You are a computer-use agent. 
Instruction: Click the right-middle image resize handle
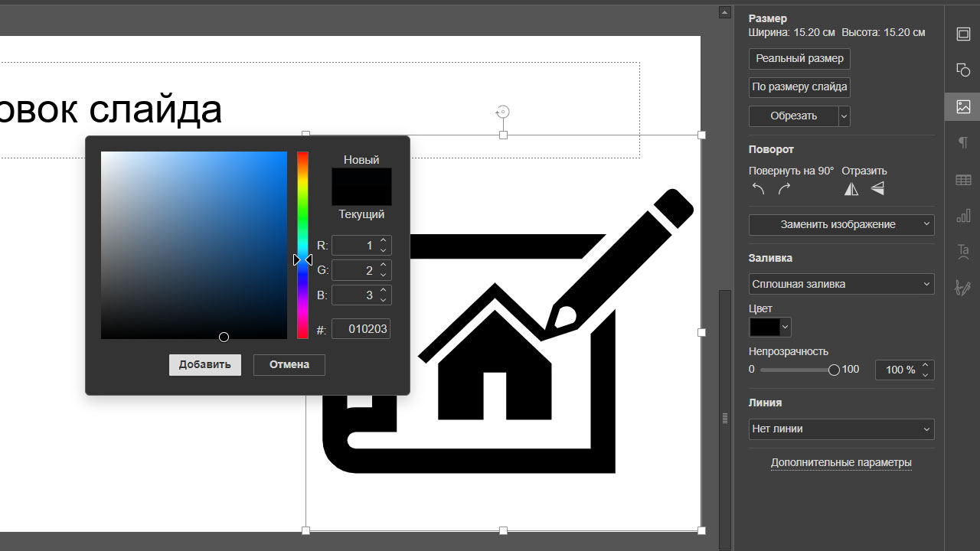tap(702, 333)
